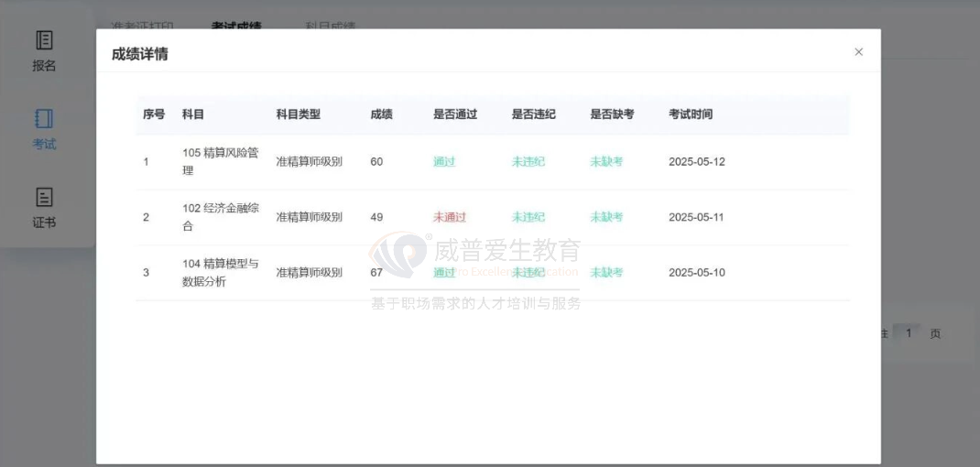Screen dimensions: 980x467
Task: Open the 报名 registration sidebar icon
Action: pos(44,49)
